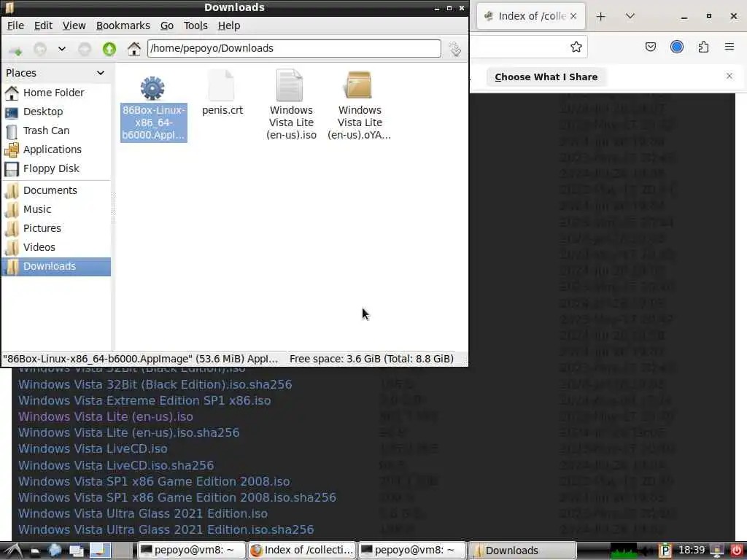This screenshot has height=560, width=747.
Task: Open the history dropdown arrow in toolbar
Action: click(x=62, y=49)
